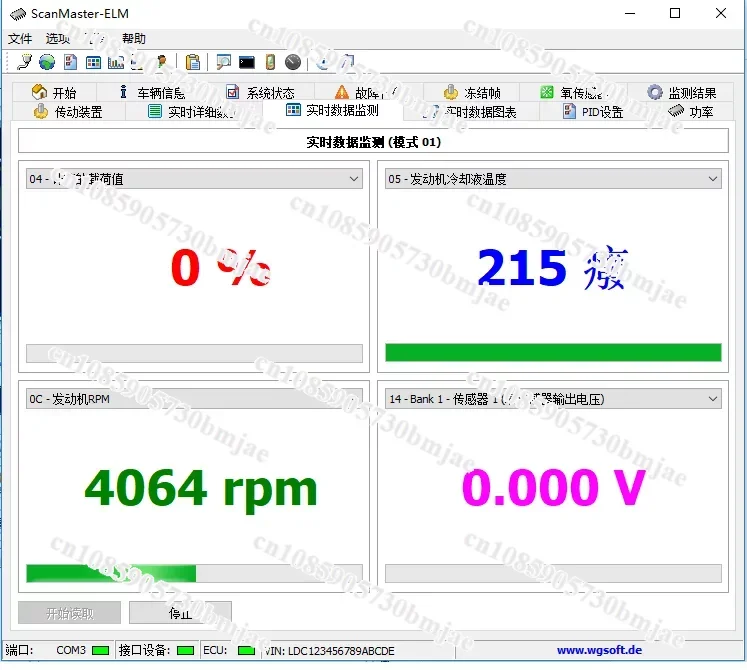Click the 开始读取 button
Image resolution: width=747 pixels, height=670 pixels.
[x=70, y=613]
